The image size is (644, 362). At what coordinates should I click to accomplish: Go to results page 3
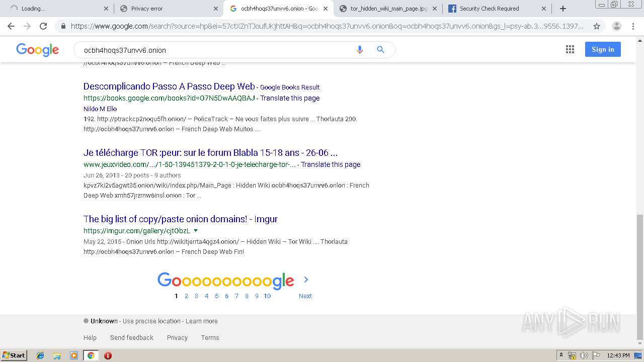[x=196, y=296]
